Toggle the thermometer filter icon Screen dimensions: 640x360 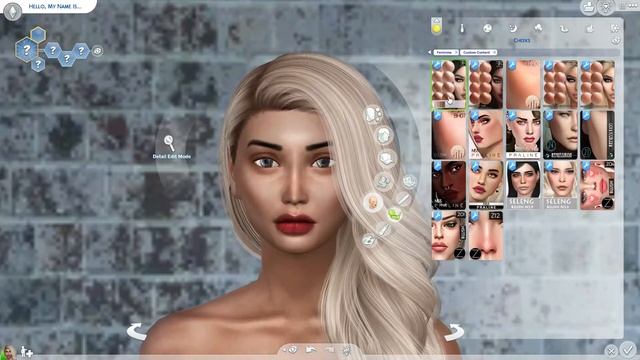[462, 28]
